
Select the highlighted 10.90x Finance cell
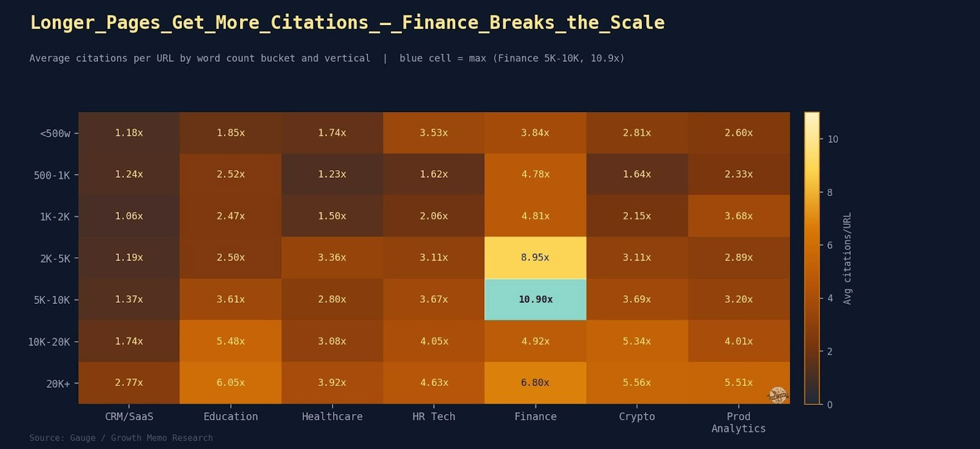(x=535, y=300)
